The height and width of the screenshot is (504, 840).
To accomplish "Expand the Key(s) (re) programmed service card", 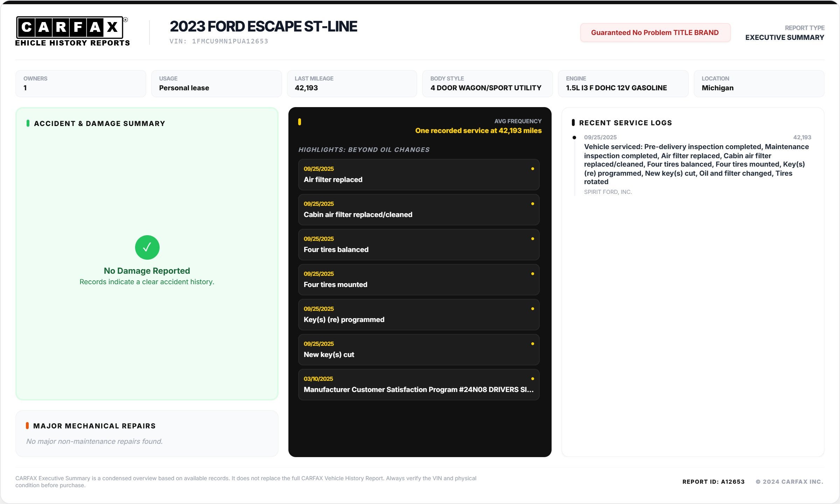I will pyautogui.click(x=419, y=314).
